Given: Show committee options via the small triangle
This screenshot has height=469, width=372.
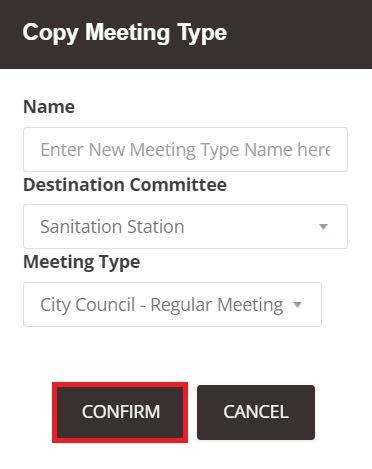Looking at the screenshot, I should coord(323,227).
